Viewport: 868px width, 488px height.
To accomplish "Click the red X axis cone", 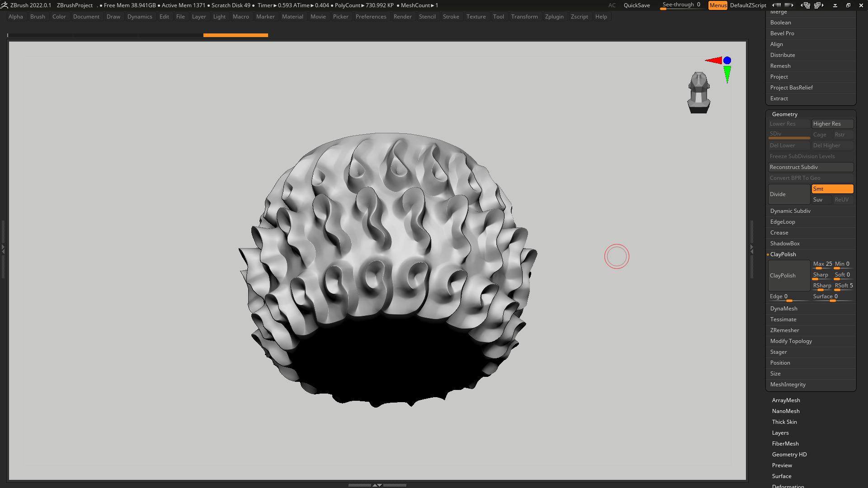I will [714, 60].
